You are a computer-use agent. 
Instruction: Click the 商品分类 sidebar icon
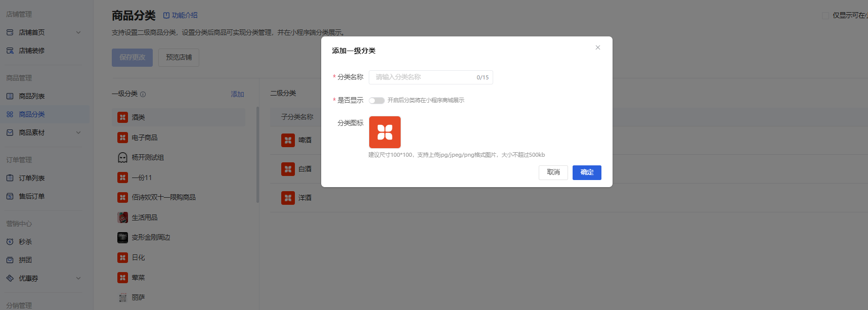pyautogui.click(x=10, y=114)
